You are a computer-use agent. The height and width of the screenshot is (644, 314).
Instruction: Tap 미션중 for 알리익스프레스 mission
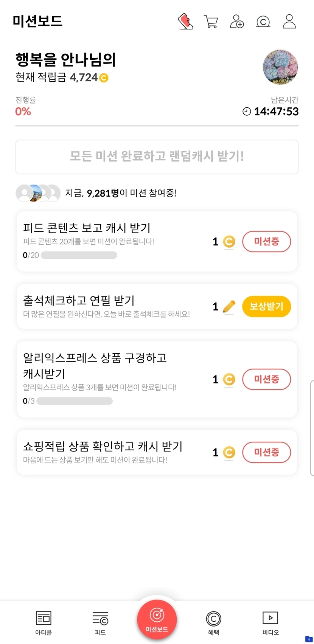[x=266, y=379]
